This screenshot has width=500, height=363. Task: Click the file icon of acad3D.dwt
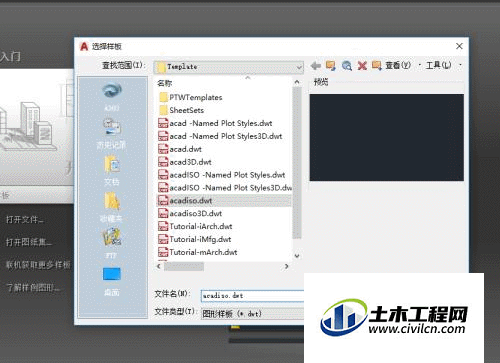point(163,162)
